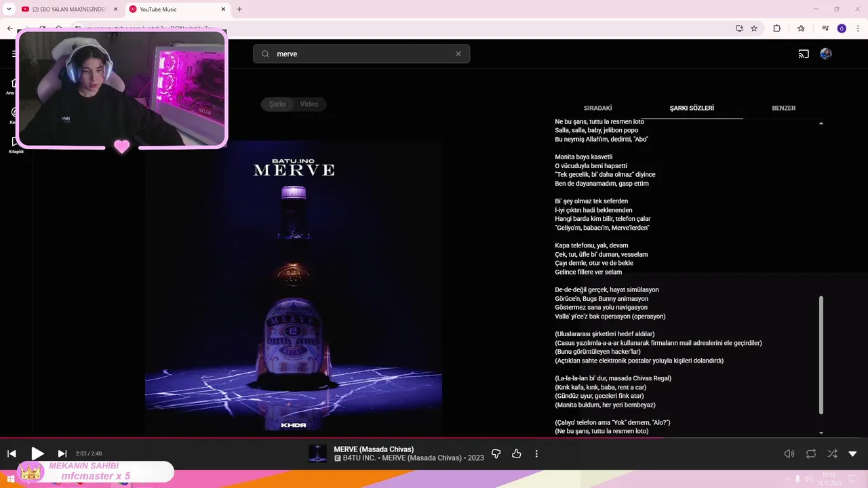Switch to the Şarkı (song) mode
The height and width of the screenshot is (488, 868).
[x=277, y=104]
